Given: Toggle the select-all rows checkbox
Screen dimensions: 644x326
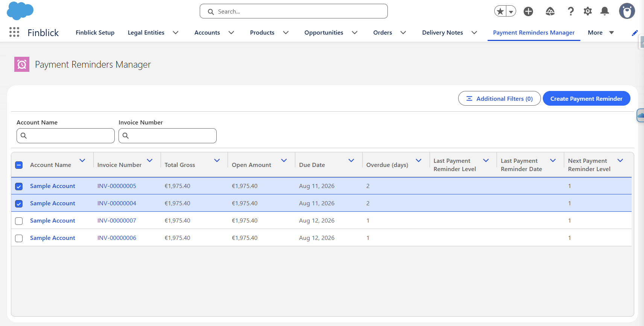Looking at the screenshot, I should tap(19, 165).
